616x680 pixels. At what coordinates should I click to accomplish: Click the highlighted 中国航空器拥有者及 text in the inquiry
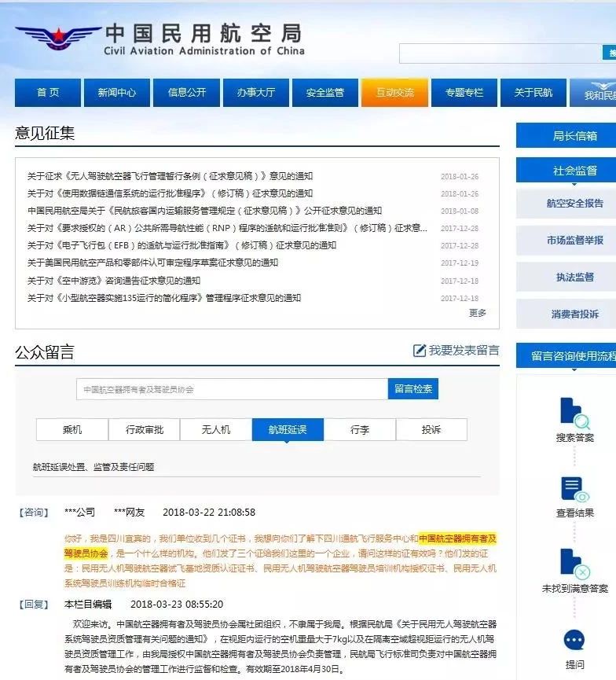[457, 538]
